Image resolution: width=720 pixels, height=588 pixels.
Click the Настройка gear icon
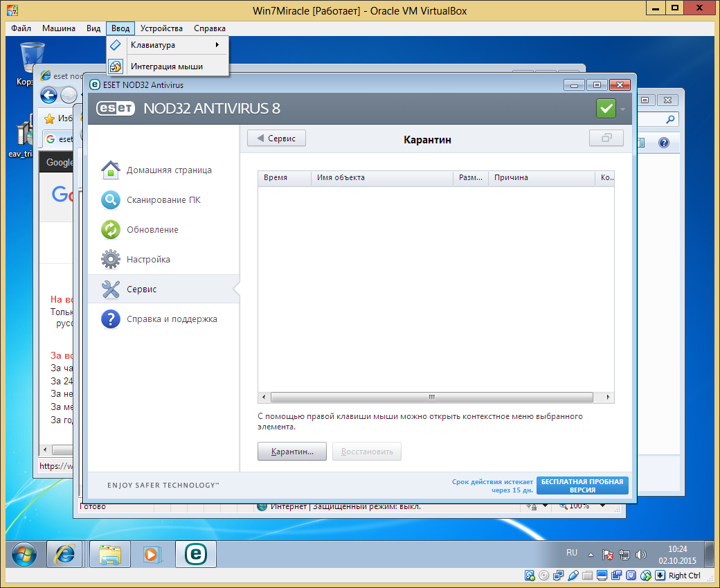111,260
